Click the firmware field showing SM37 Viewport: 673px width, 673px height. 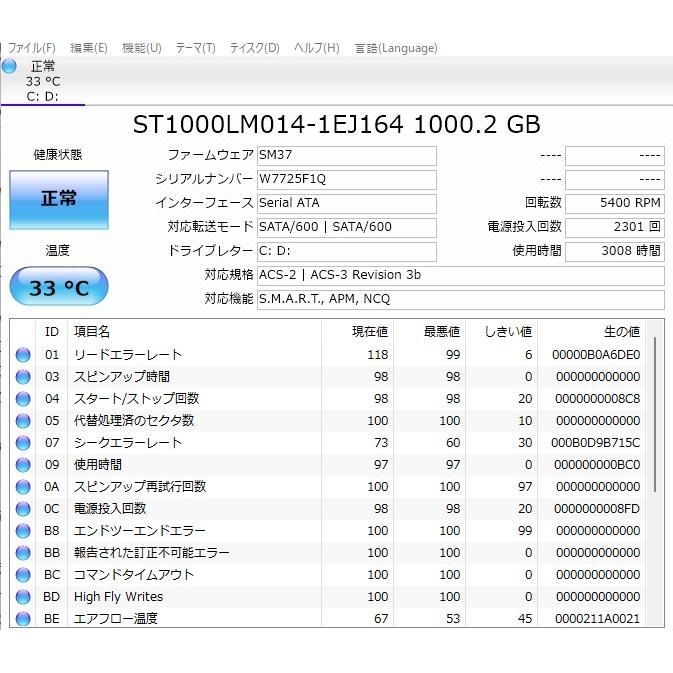coord(347,155)
